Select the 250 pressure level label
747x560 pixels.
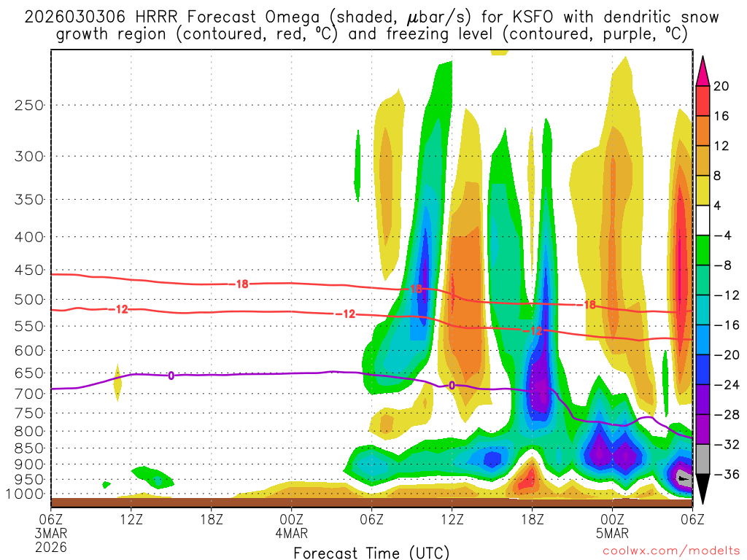coord(29,105)
